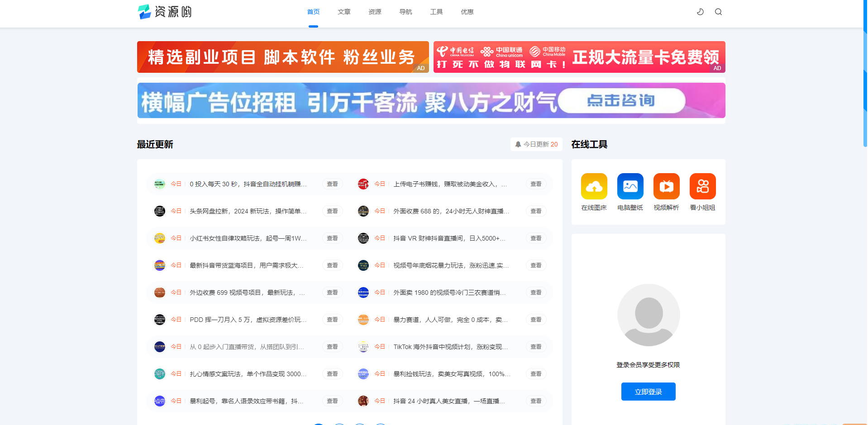Click 查看 for 上传电子书赚钱 post
This screenshot has height=425, width=868.
pyautogui.click(x=536, y=184)
